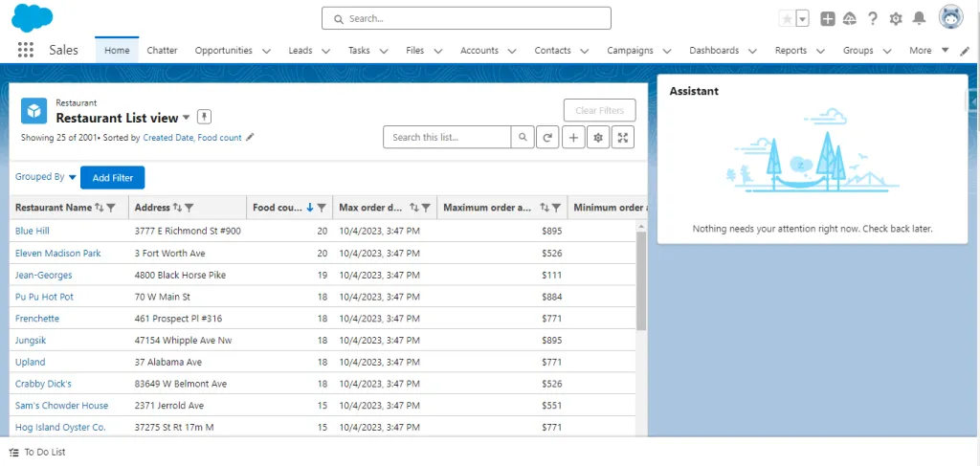This screenshot has width=980, height=466.
Task: Open the favorites list dropdown arrow
Action: 803,19
